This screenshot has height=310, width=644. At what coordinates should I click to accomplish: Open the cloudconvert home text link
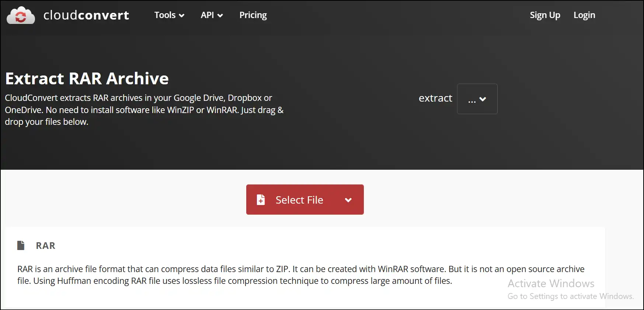(86, 15)
